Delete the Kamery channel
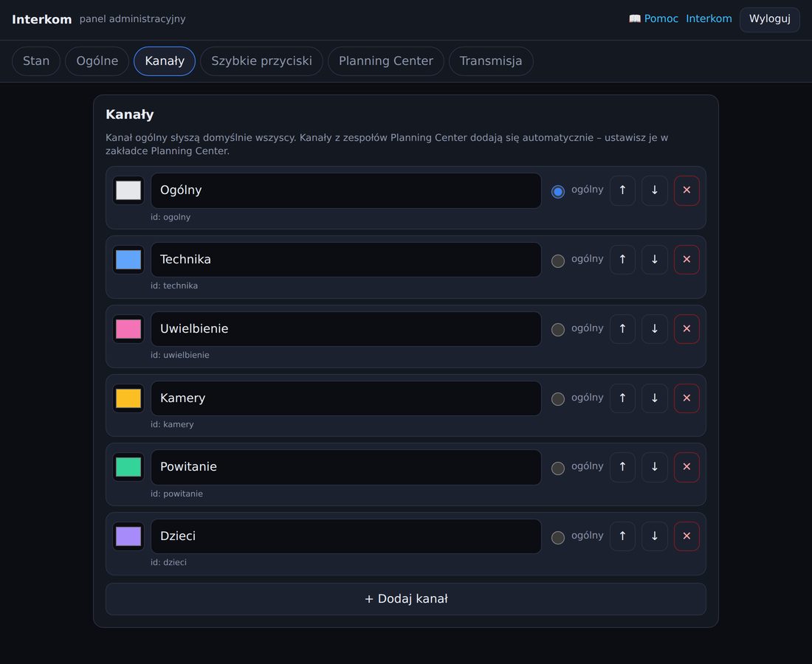Screen dimensions: 812x664 point(687,398)
